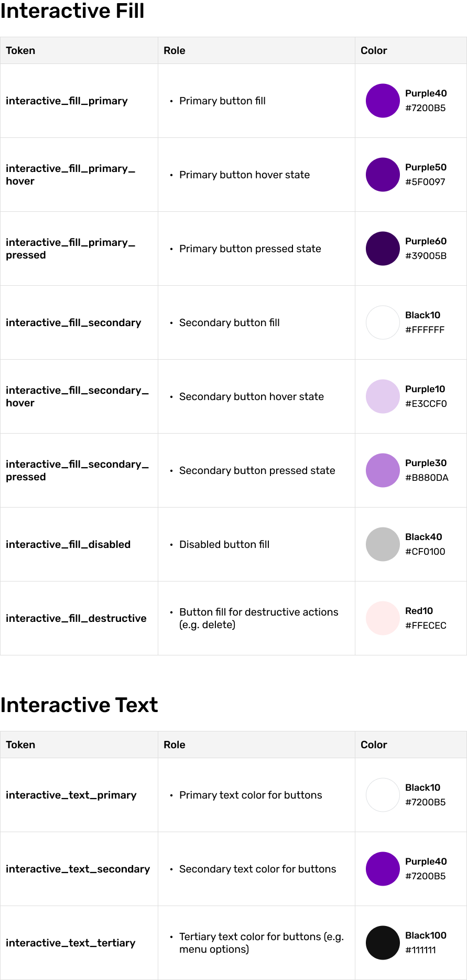The height and width of the screenshot is (980, 467).
Task: Select the Purple50 #5F0097 color circle
Action: click(x=383, y=175)
